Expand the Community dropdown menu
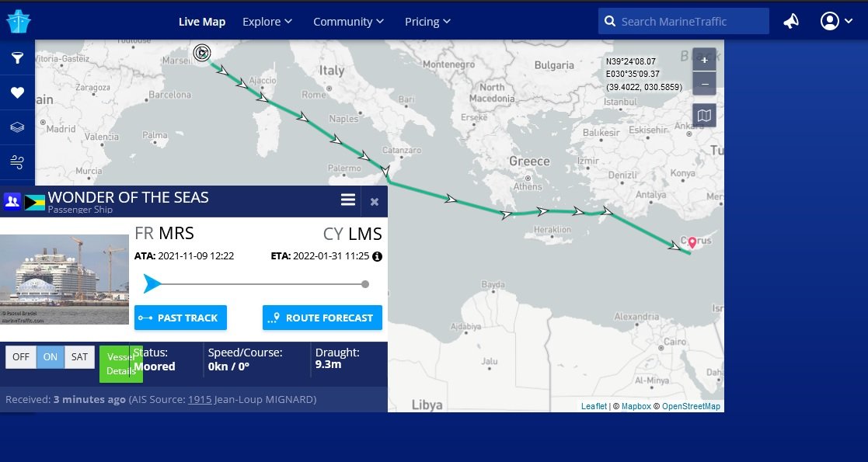Viewport: 868px width, 462px height. (348, 22)
